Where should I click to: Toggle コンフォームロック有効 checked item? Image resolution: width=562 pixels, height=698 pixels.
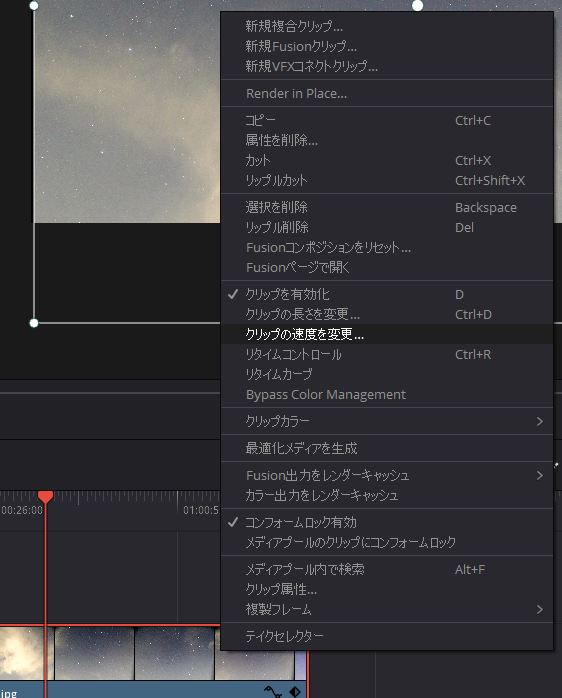387,522
